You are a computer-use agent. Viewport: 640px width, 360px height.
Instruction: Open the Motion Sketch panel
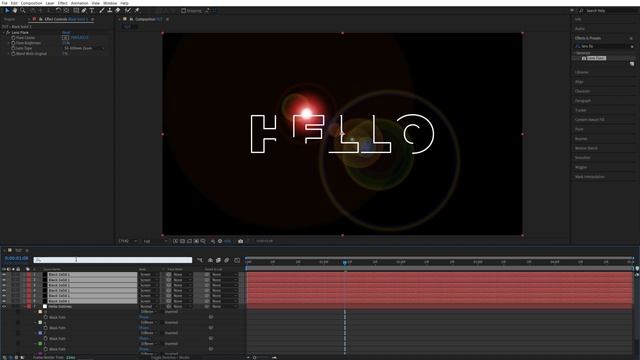586,148
